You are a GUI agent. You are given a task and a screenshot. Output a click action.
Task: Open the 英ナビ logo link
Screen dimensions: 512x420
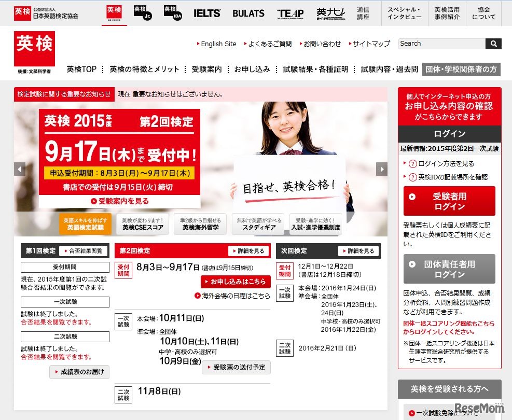331,13
